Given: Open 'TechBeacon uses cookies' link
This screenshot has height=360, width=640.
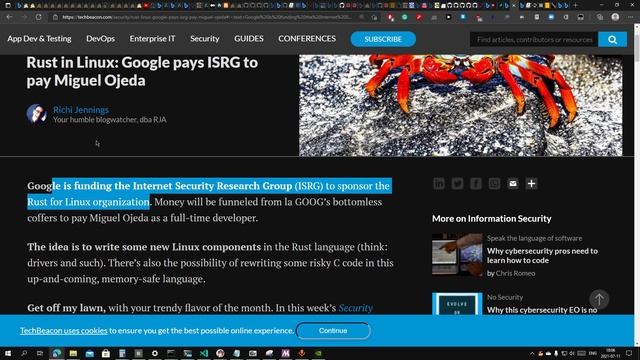Looking at the screenshot, I should (x=64, y=331).
